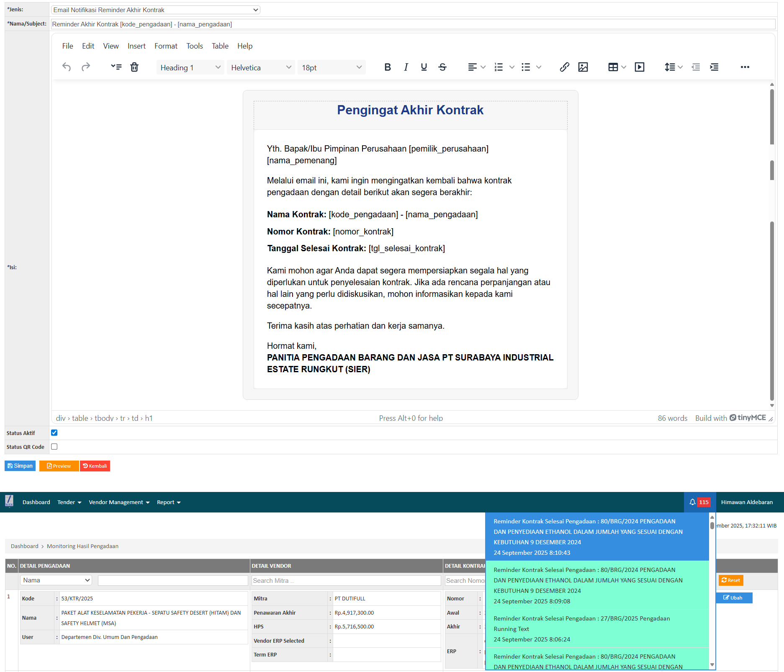Open the Jenis email type dropdown
The image size is (784, 672).
(155, 10)
